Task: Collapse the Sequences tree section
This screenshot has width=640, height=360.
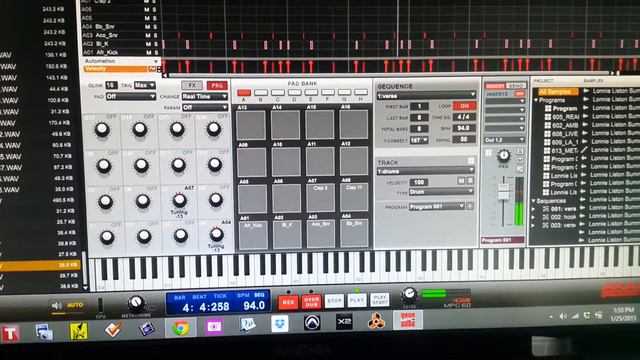Action: (x=533, y=201)
